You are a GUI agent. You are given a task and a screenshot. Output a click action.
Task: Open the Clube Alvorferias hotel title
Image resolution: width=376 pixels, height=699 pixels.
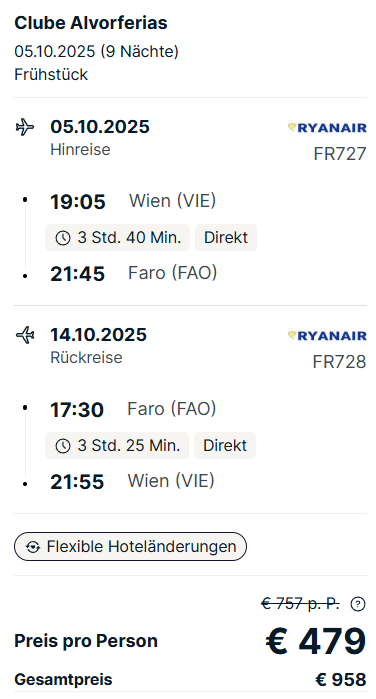[x=91, y=23]
